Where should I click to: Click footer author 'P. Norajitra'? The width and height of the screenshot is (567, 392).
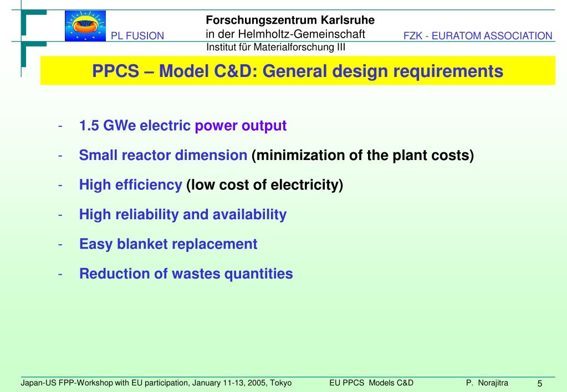point(487,383)
